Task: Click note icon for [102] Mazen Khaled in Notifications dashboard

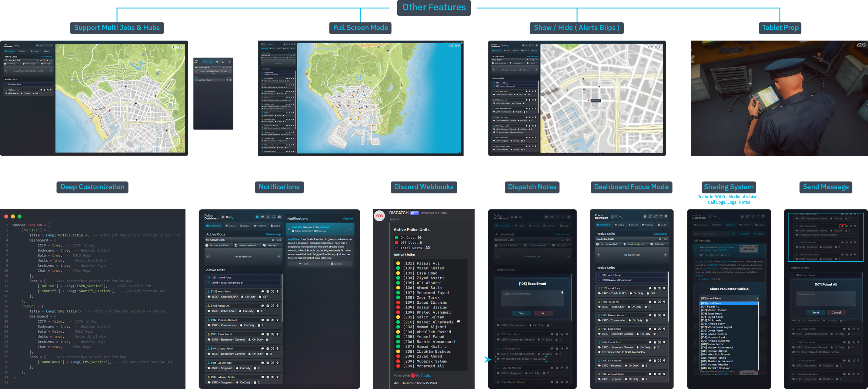Action: pos(268,320)
